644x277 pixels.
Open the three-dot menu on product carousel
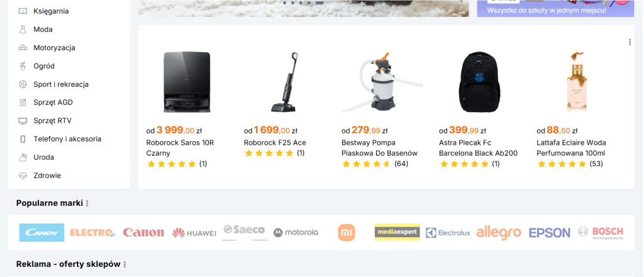click(630, 42)
